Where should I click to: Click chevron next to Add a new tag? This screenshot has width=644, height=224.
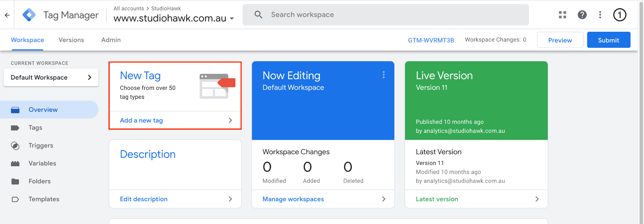[230, 120]
